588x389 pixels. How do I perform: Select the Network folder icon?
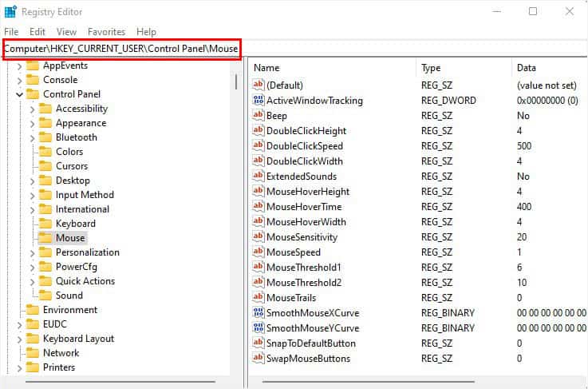tap(33, 353)
